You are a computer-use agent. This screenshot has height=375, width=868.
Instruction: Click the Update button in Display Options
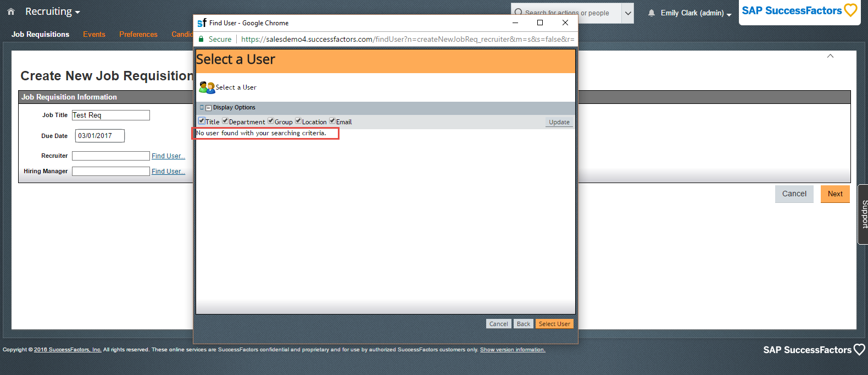point(559,122)
